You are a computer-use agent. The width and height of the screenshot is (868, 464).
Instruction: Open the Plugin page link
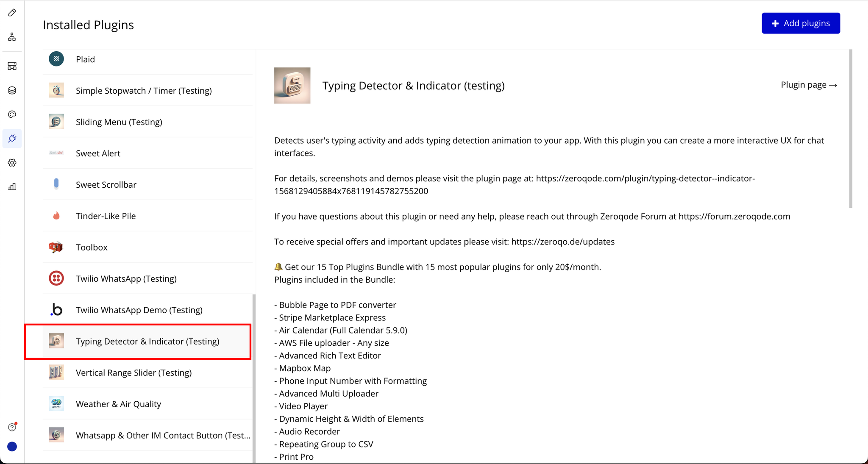(x=809, y=85)
